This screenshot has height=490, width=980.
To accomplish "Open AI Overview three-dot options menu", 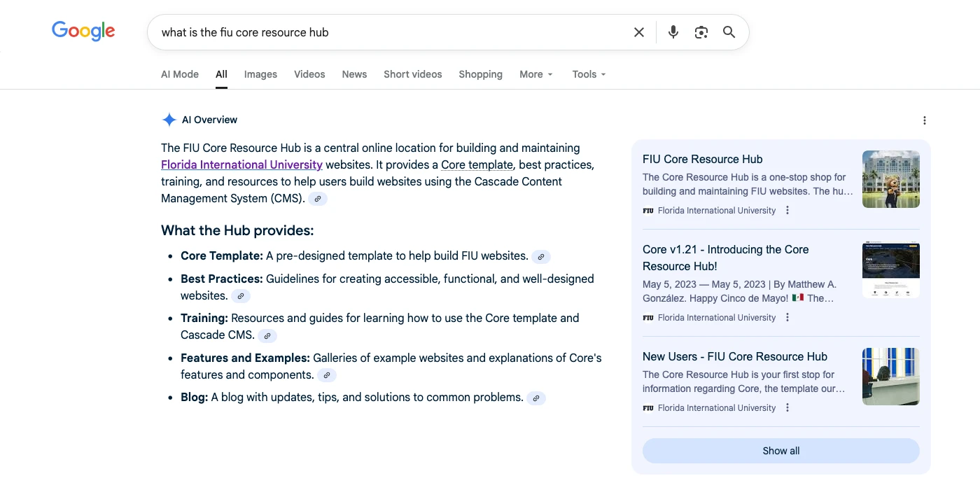I will 924,120.
